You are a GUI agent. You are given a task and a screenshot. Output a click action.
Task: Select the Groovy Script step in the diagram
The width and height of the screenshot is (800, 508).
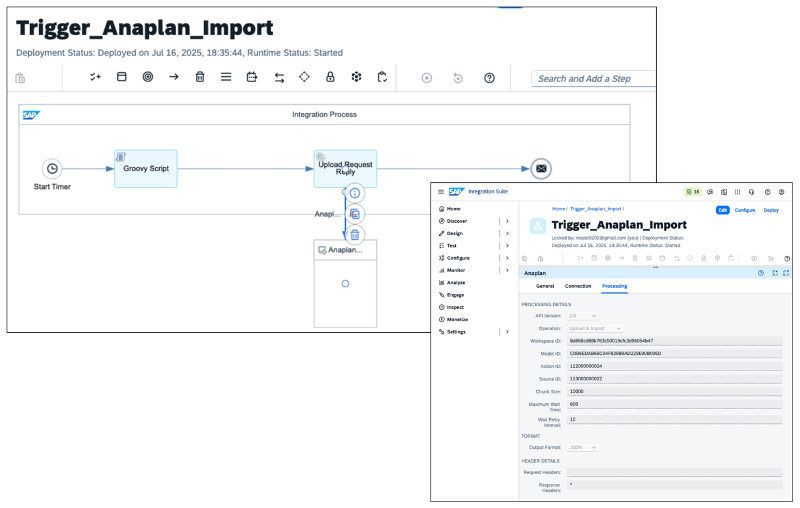point(146,169)
